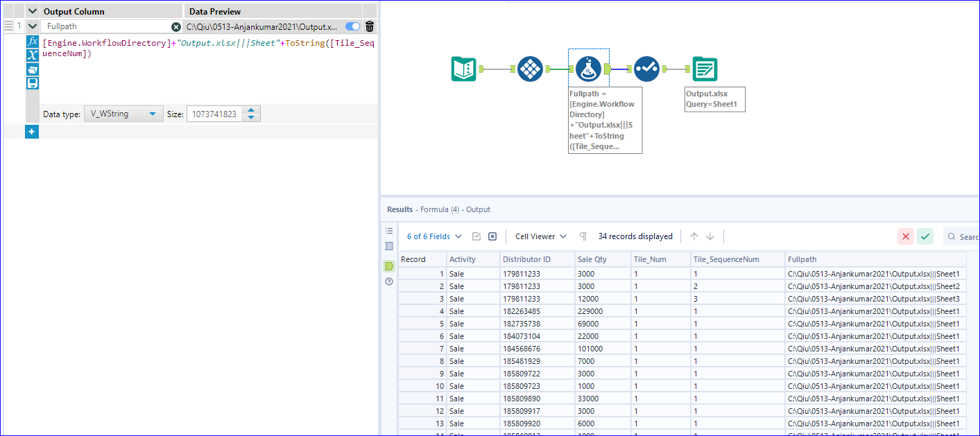The image size is (980, 436).
Task: Open saved expressions folder icon
Action: 33,69
